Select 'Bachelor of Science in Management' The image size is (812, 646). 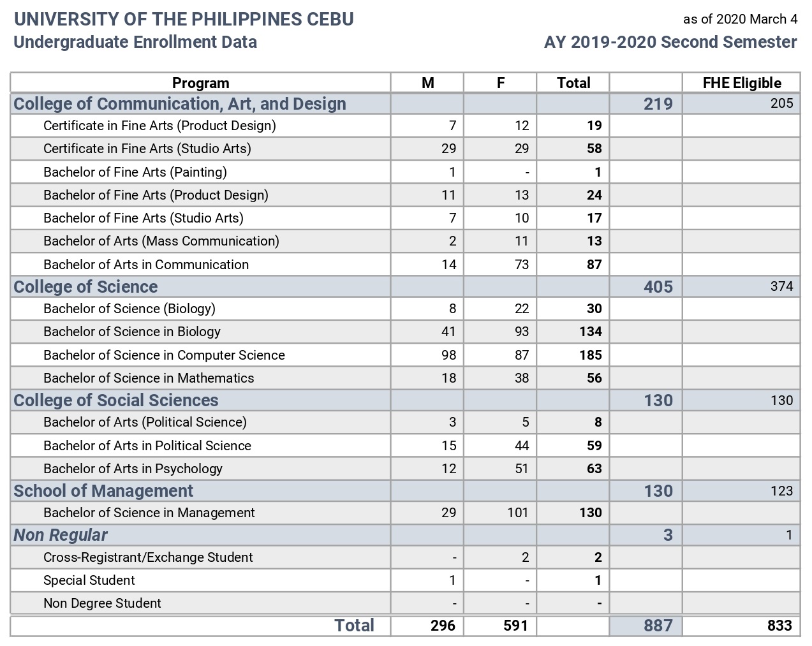tap(149, 513)
